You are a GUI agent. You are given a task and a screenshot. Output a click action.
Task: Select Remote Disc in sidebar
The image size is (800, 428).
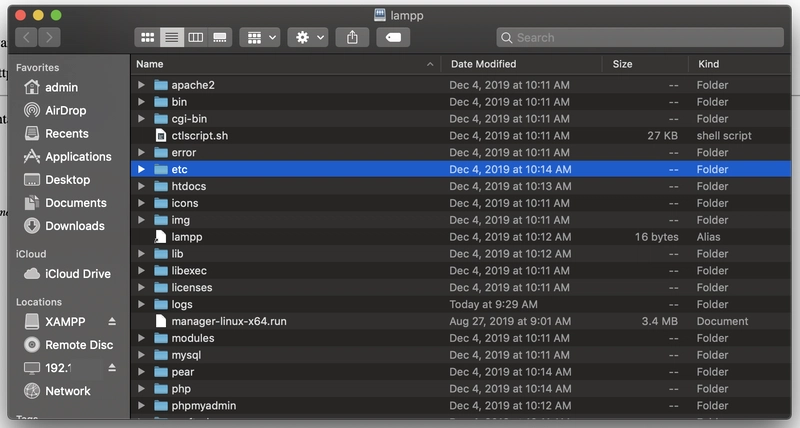point(69,345)
